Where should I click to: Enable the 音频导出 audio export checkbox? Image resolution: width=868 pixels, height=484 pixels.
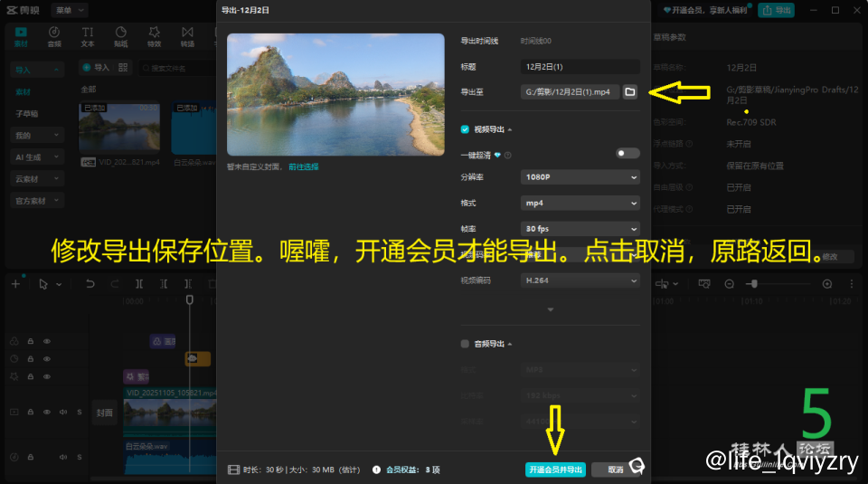(x=465, y=344)
